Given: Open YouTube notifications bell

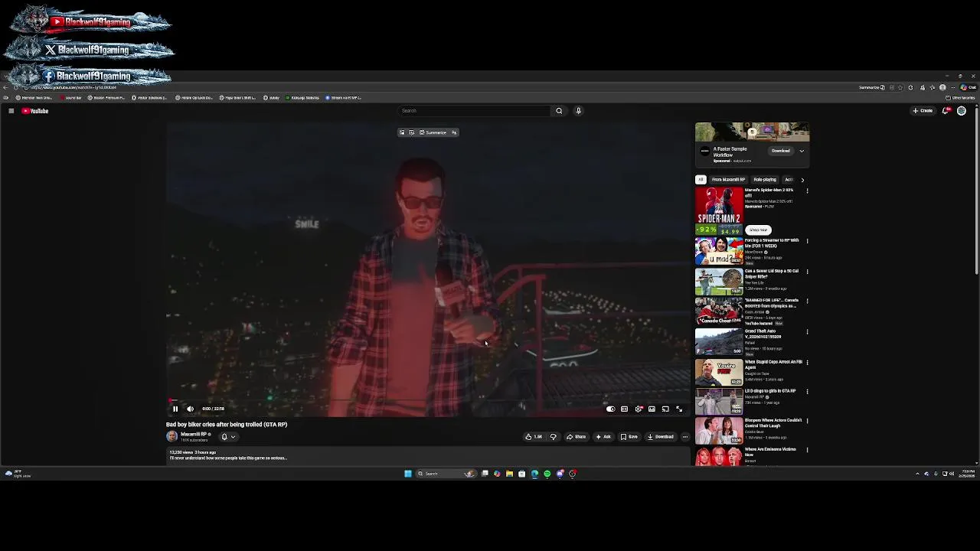Looking at the screenshot, I should (x=946, y=111).
